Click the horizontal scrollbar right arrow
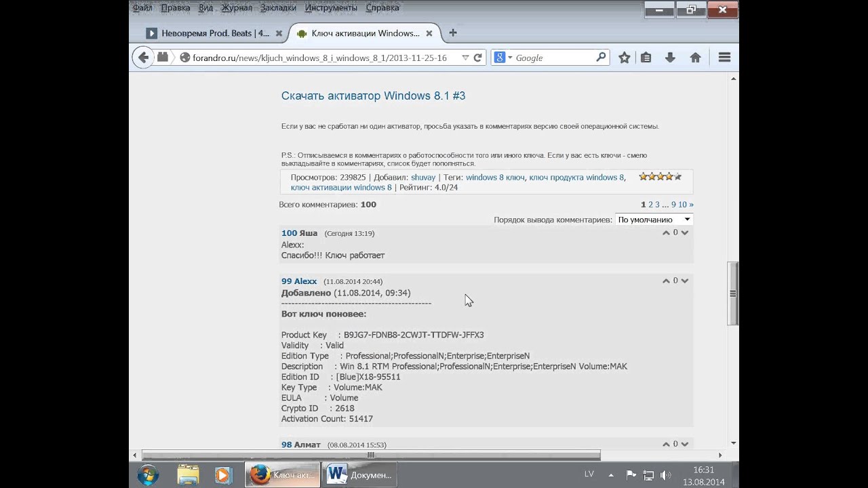The image size is (868, 488). (x=720, y=455)
